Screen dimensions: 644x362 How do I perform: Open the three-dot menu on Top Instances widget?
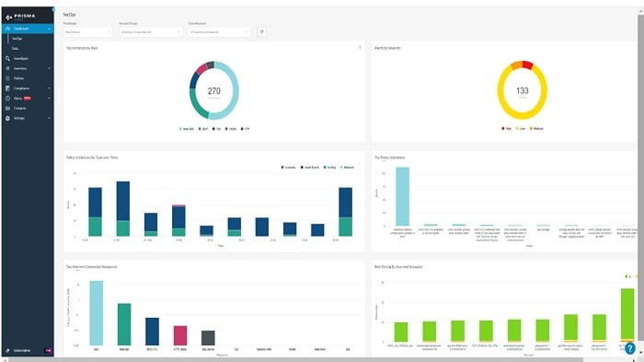pyautogui.click(x=360, y=48)
